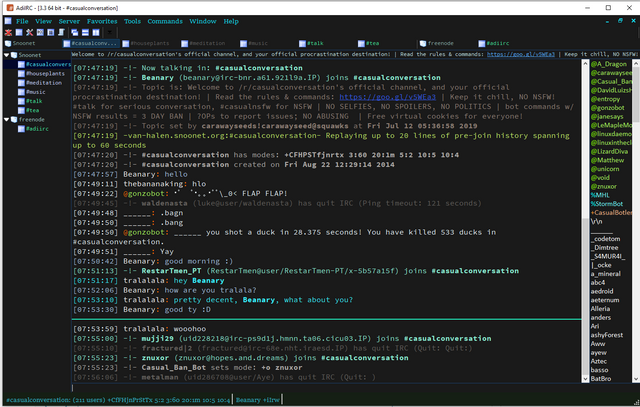
Task: Open the File menu
Action: click(x=22, y=21)
